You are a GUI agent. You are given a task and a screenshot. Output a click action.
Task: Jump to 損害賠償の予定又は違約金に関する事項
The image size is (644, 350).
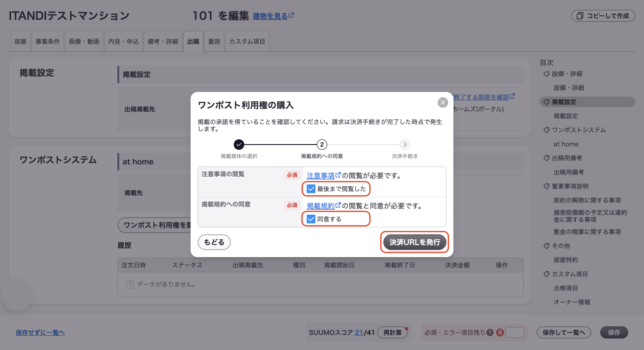coord(590,216)
